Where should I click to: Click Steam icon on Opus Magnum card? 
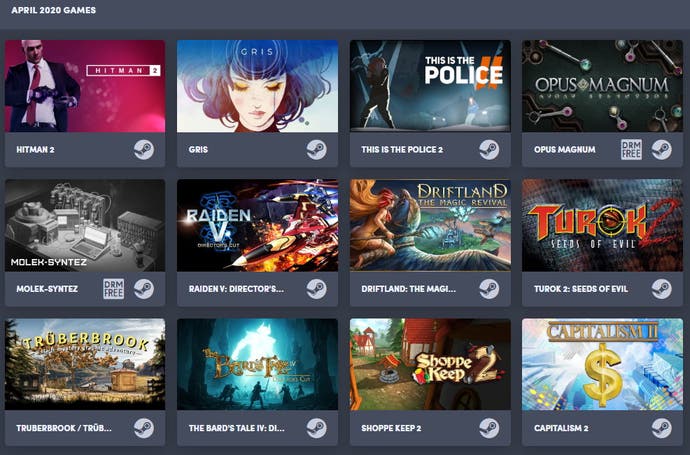coord(661,150)
